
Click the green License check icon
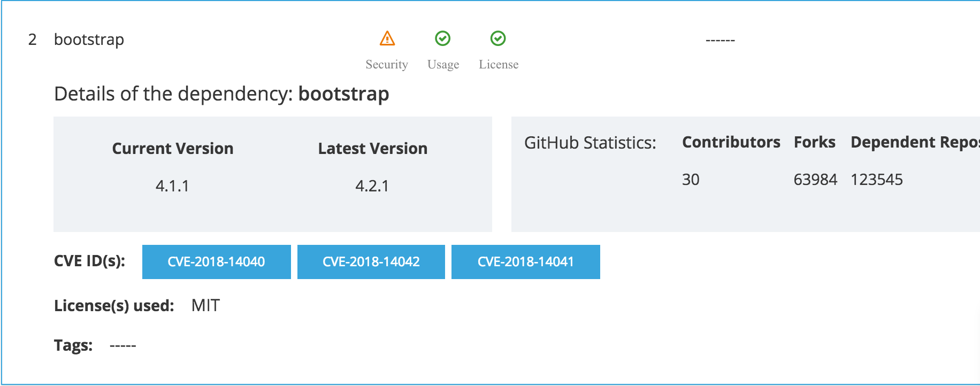click(x=498, y=38)
